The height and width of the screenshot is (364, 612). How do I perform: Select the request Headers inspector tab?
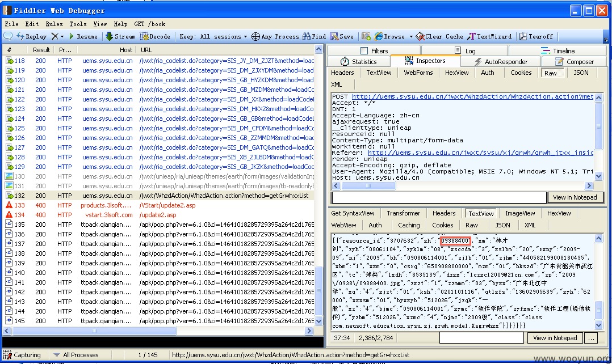point(342,73)
